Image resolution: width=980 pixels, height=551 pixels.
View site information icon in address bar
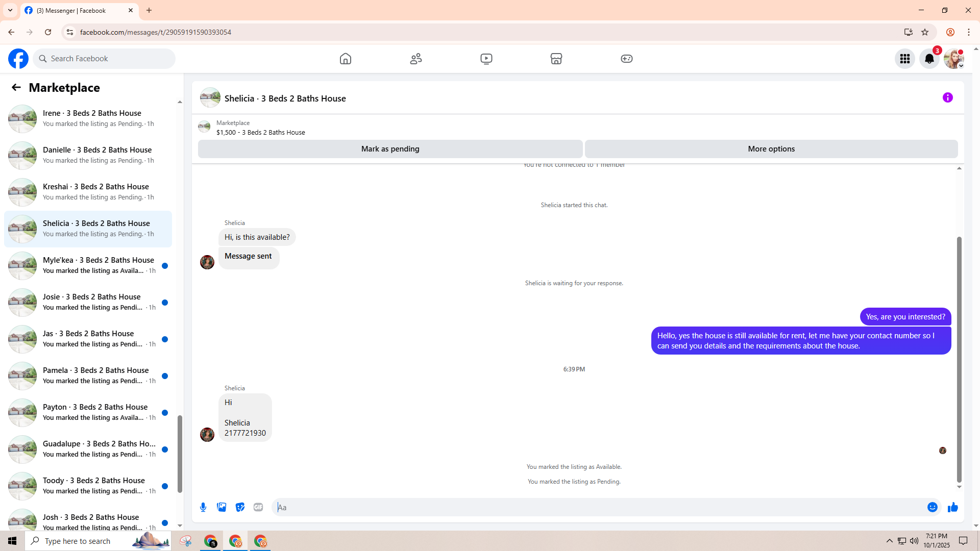(70, 32)
